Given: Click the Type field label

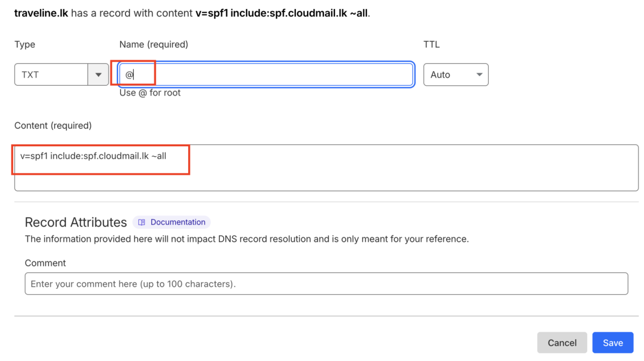Looking at the screenshot, I should (x=25, y=44).
